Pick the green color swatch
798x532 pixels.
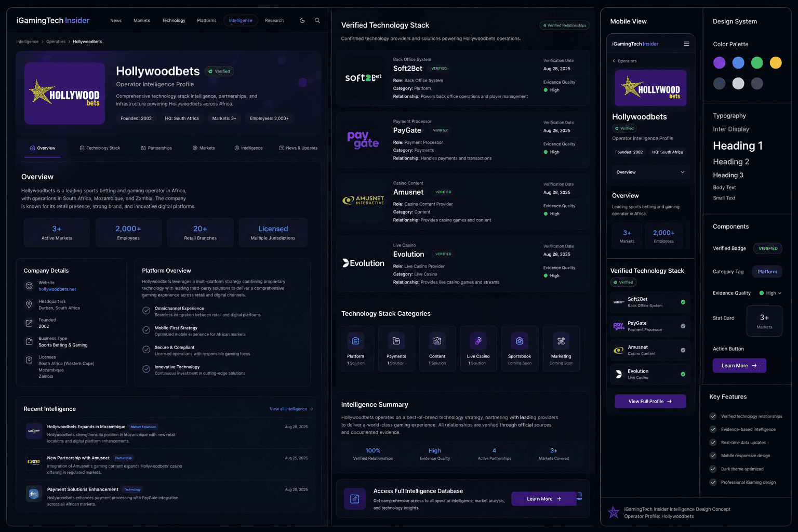pyautogui.click(x=757, y=63)
